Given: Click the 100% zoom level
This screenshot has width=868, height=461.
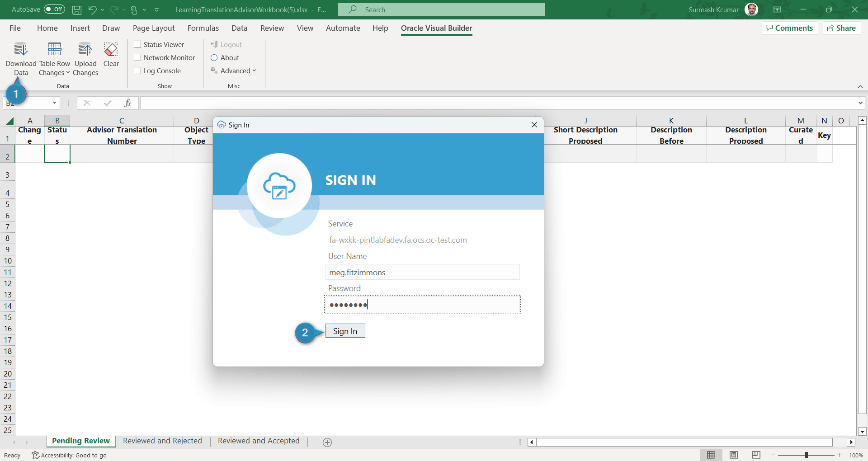Looking at the screenshot, I should point(856,455).
